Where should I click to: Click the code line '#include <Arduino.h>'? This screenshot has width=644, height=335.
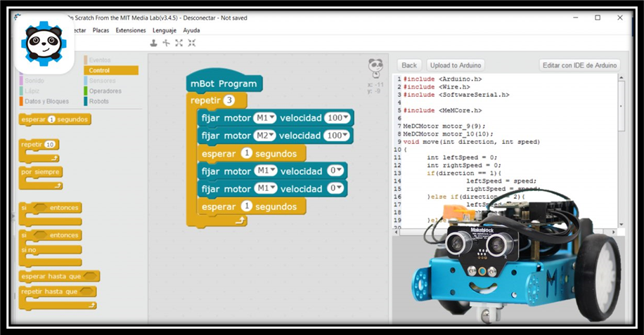[x=442, y=79]
